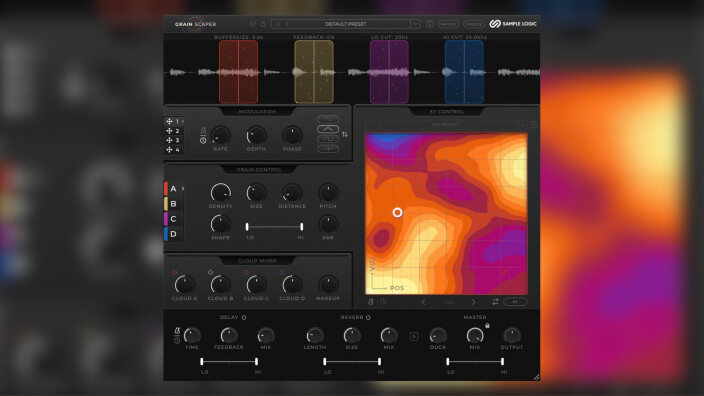Screen dimensions: 704x396
Task: Click the Default Preset name field
Action: 346,24
